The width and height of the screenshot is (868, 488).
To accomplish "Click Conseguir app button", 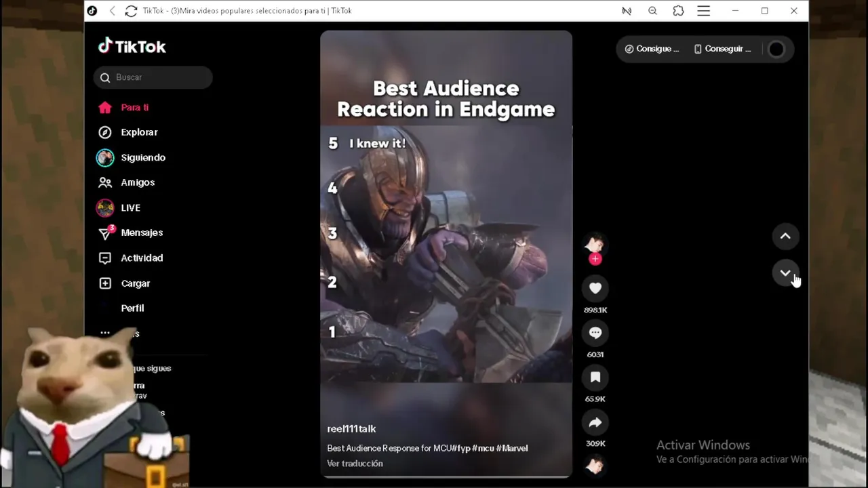I will [722, 49].
